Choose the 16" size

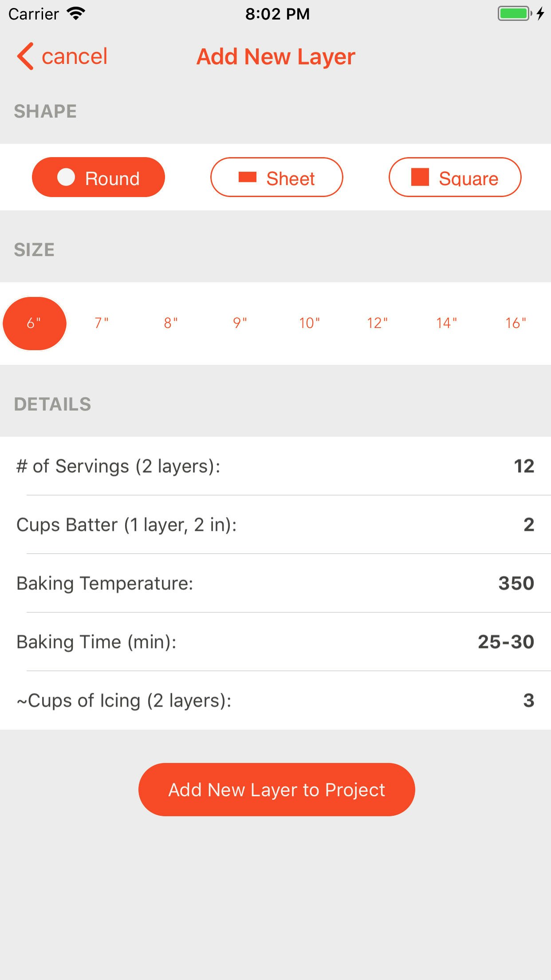coord(516,323)
